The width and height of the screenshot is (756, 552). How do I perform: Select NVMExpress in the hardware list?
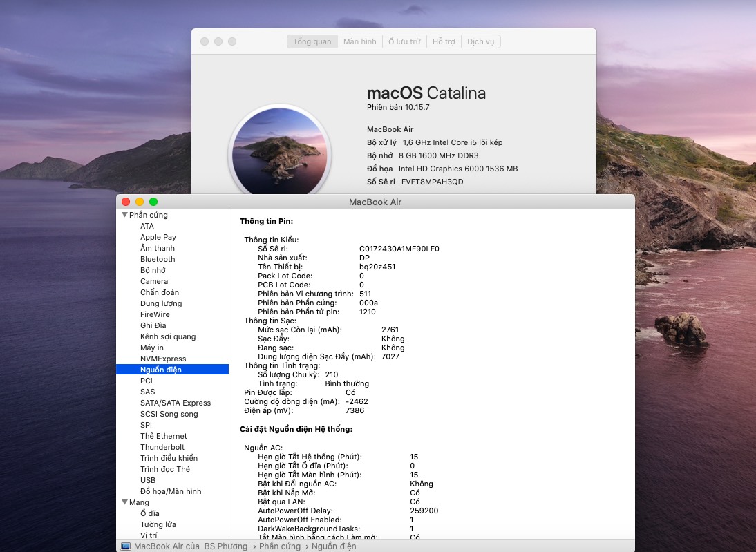(x=163, y=359)
